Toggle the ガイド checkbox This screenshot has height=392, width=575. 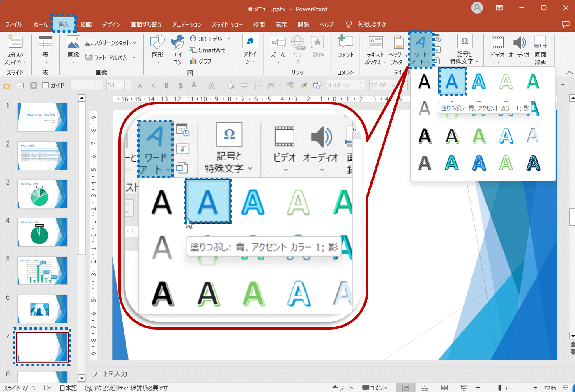(x=46, y=85)
